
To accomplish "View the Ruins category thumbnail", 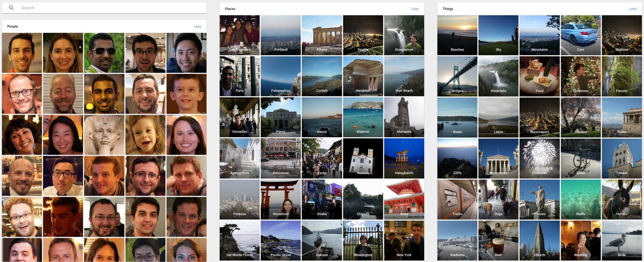I will (x=622, y=117).
